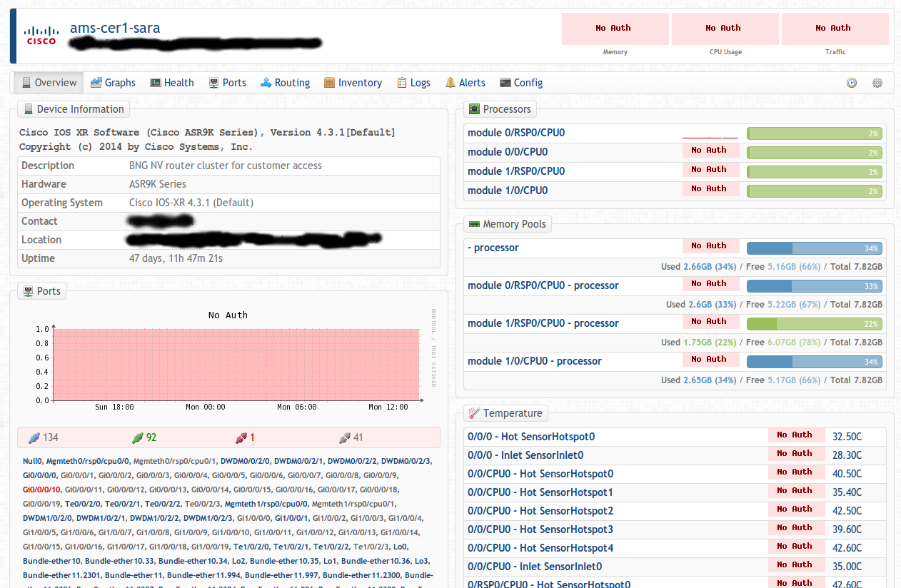Open the Health tab
Image resolution: width=901 pixels, height=588 pixels.
pyautogui.click(x=171, y=83)
